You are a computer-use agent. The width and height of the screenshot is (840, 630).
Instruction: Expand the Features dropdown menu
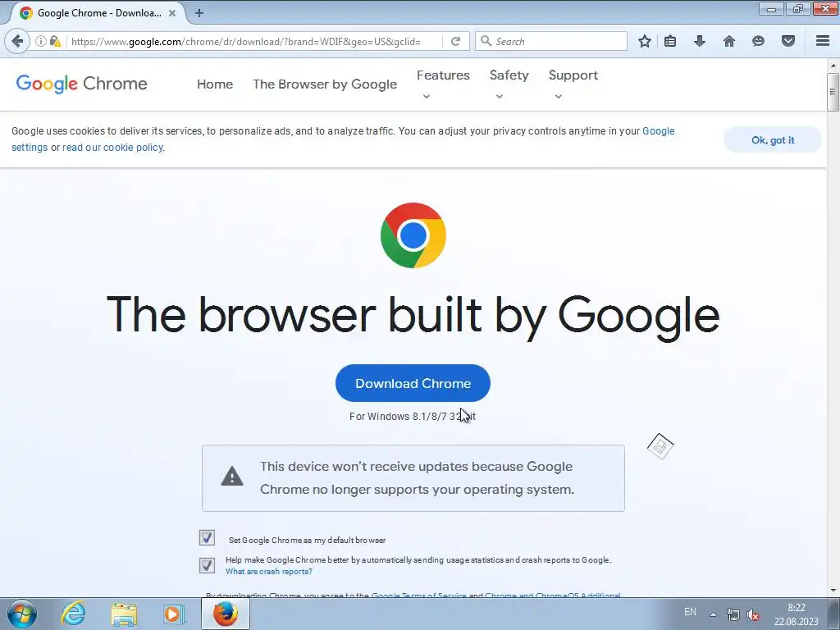click(443, 84)
